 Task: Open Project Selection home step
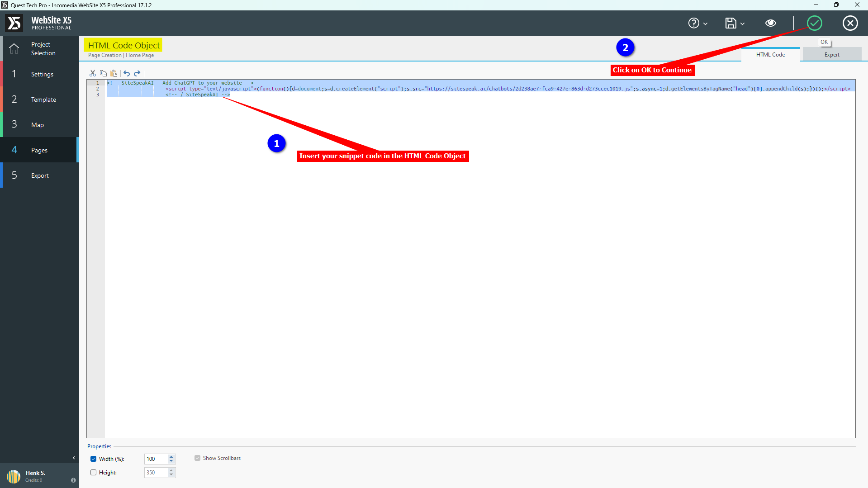coord(40,48)
